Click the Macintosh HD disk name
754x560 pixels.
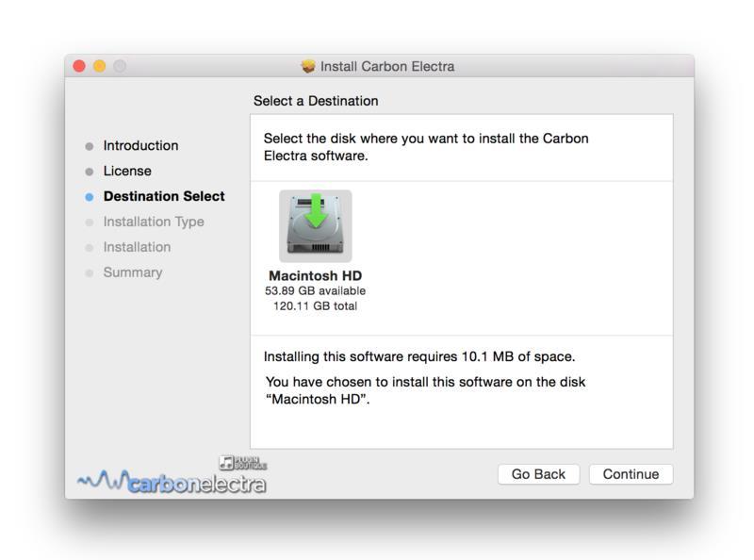tap(316, 275)
